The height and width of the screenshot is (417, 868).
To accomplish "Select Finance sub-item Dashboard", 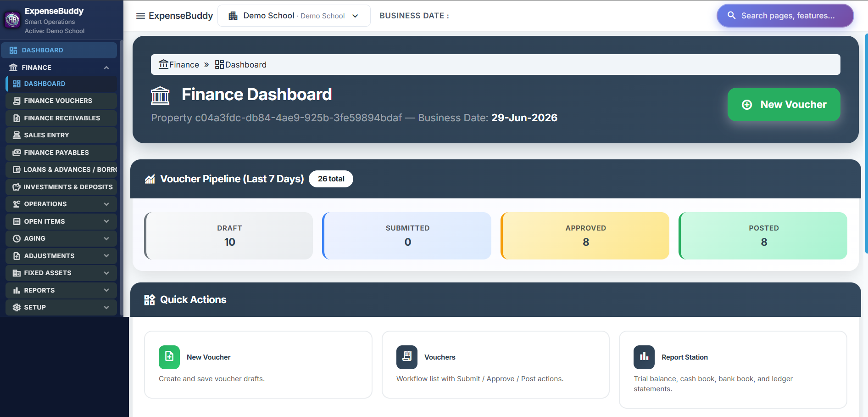I will click(x=61, y=84).
